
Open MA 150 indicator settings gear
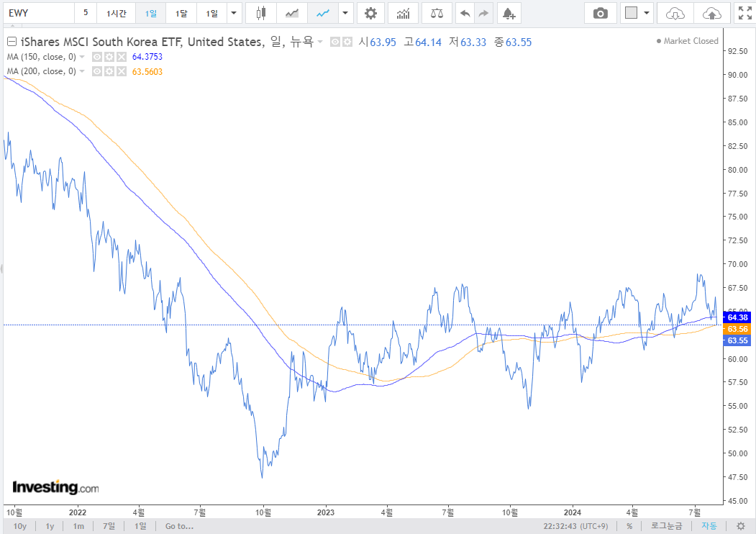pos(109,57)
